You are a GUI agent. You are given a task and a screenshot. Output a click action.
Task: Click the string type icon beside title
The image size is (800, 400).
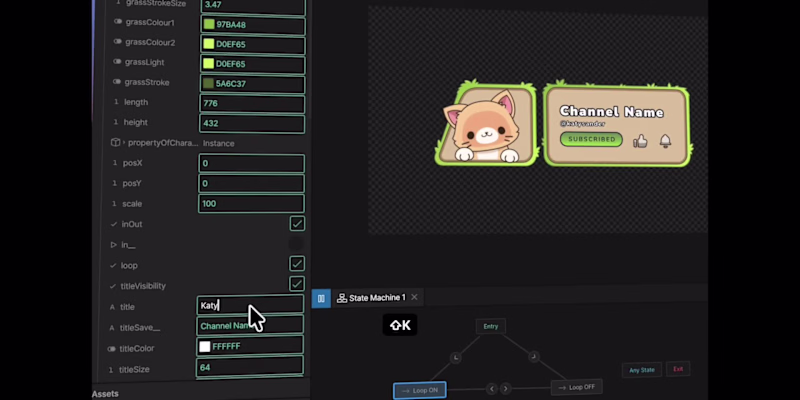coord(112,307)
